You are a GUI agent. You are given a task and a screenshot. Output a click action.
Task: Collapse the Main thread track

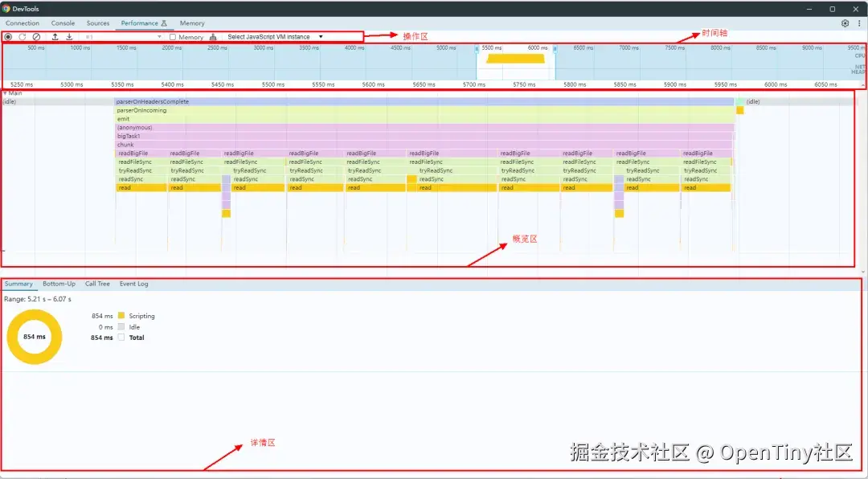click(x=5, y=93)
